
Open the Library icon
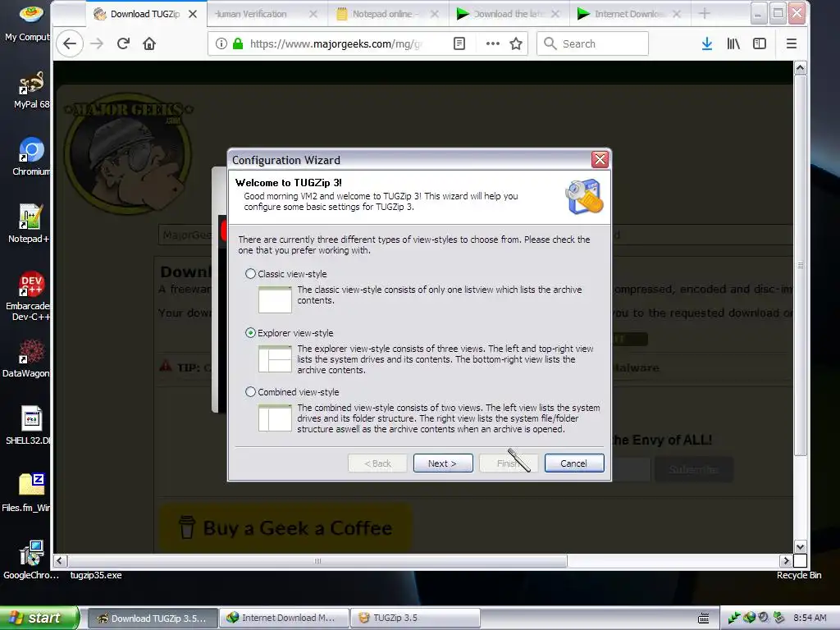[x=733, y=43]
